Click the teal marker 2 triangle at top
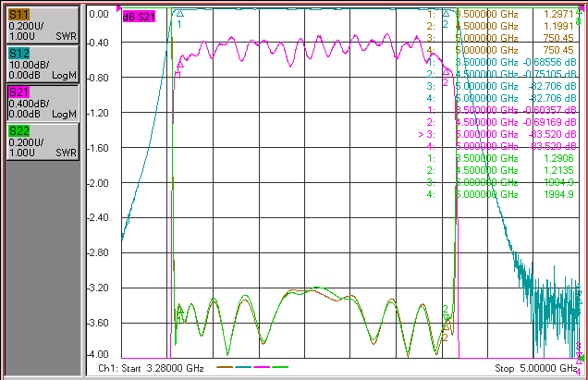 446,14
